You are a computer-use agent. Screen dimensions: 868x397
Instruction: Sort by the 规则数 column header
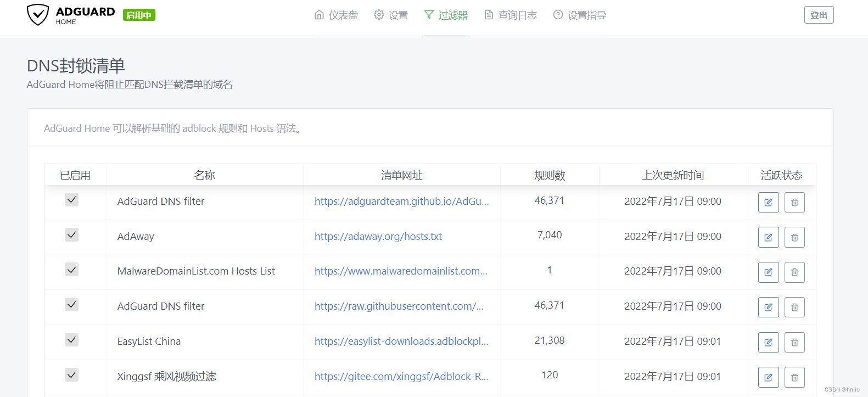550,175
